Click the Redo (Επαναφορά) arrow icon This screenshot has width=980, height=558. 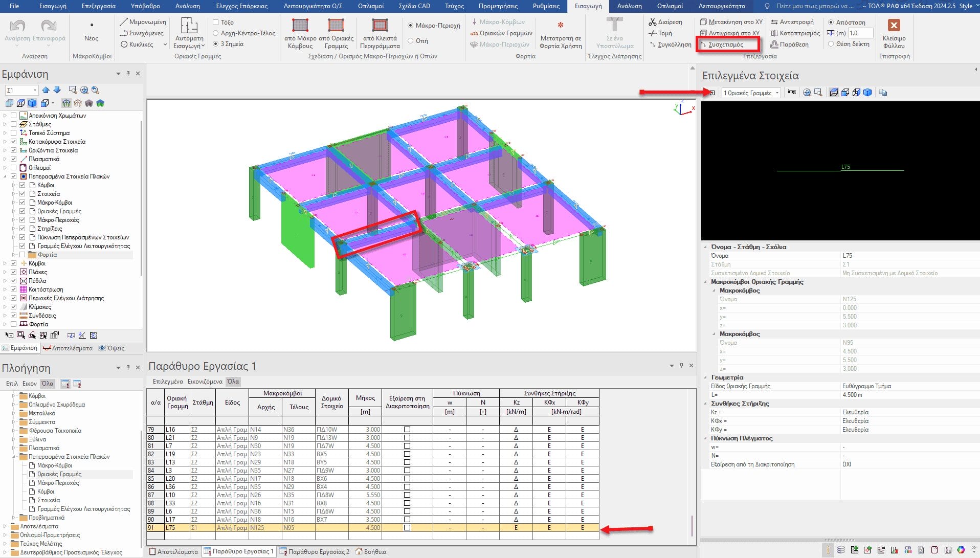pyautogui.click(x=49, y=26)
